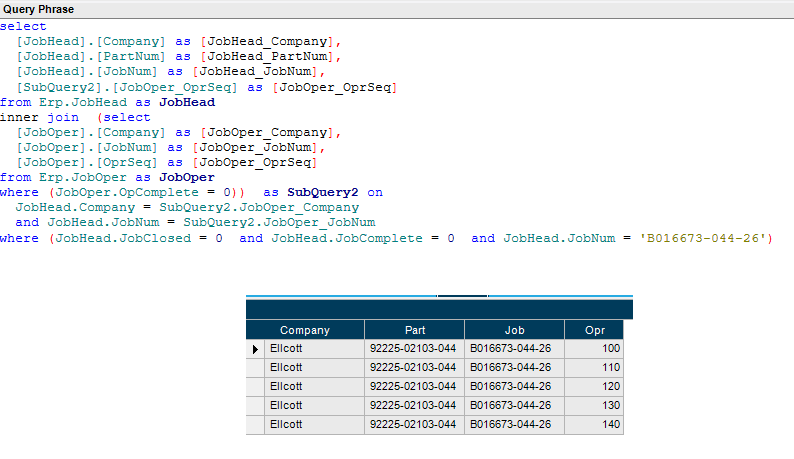
Task: Click Ellcott cell in Opr 130 row
Action: tap(314, 406)
